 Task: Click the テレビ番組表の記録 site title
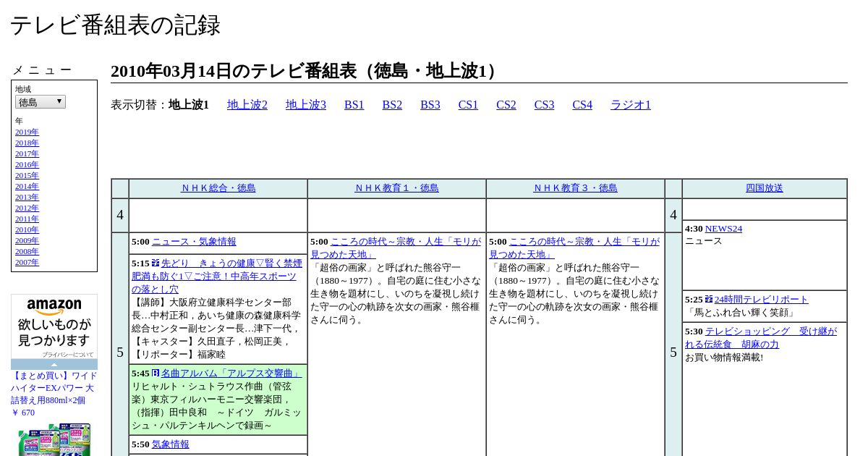pos(115,25)
